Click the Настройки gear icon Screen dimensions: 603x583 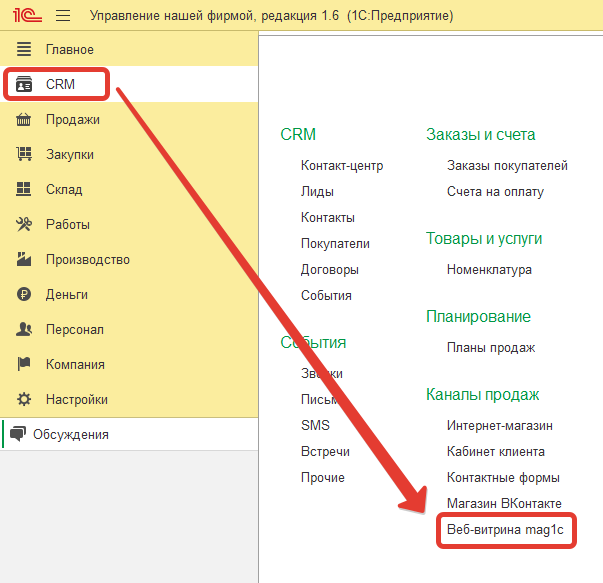coord(24,399)
